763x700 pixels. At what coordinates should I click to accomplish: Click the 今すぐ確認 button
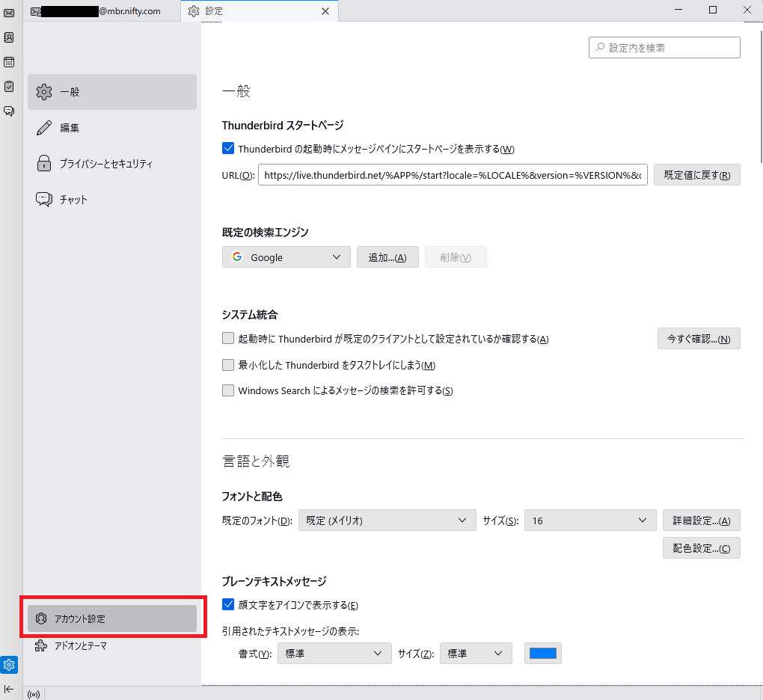(x=699, y=339)
